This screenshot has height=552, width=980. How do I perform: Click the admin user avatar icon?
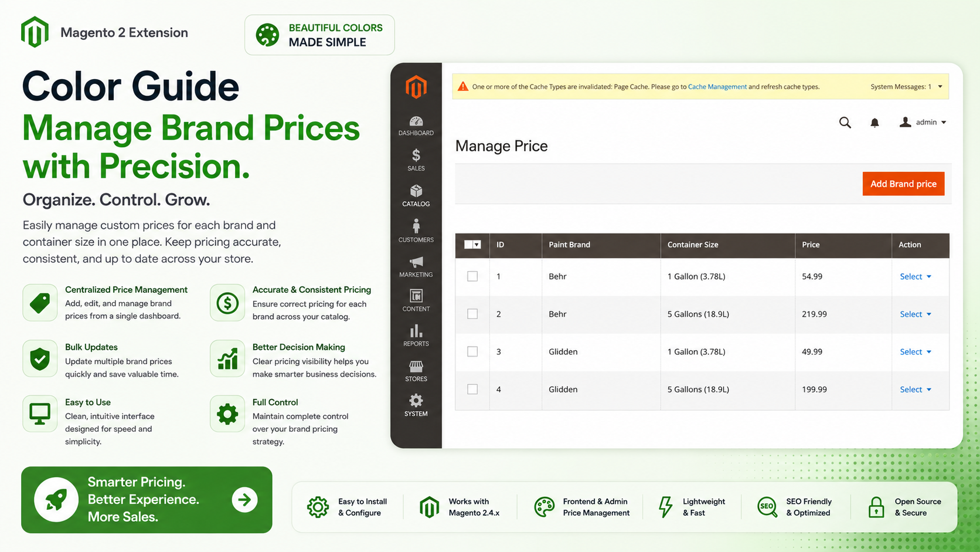906,122
